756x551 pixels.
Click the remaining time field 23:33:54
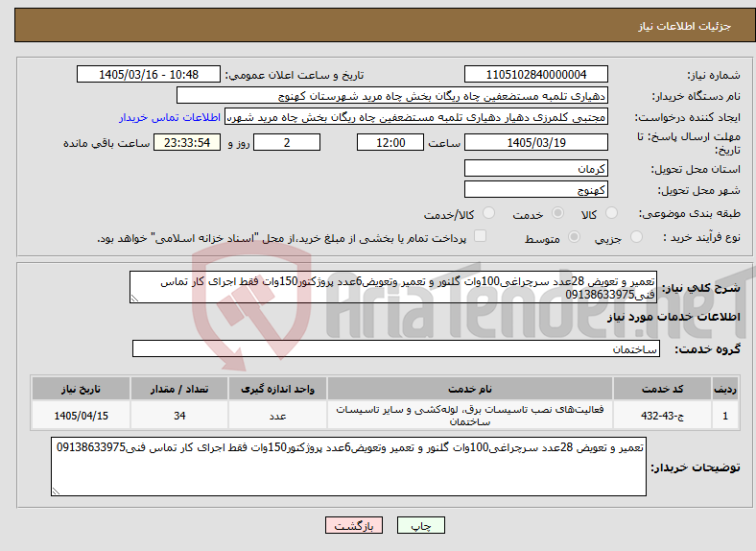[x=187, y=142]
